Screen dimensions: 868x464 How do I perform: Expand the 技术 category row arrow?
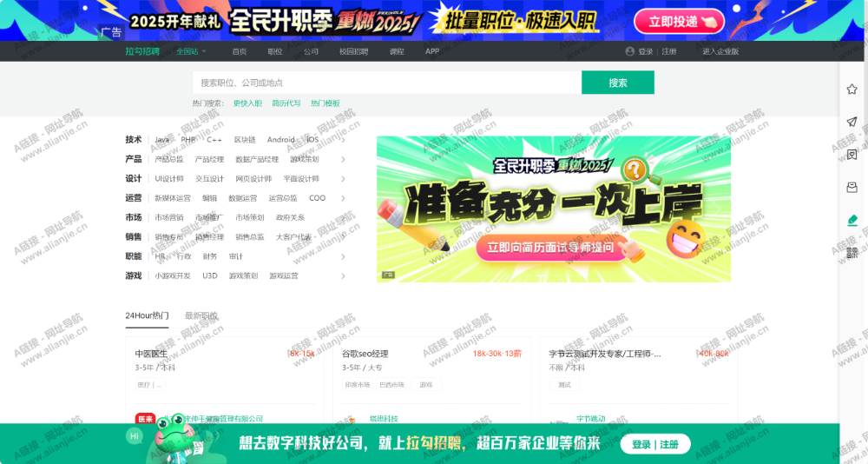pyautogui.click(x=343, y=140)
